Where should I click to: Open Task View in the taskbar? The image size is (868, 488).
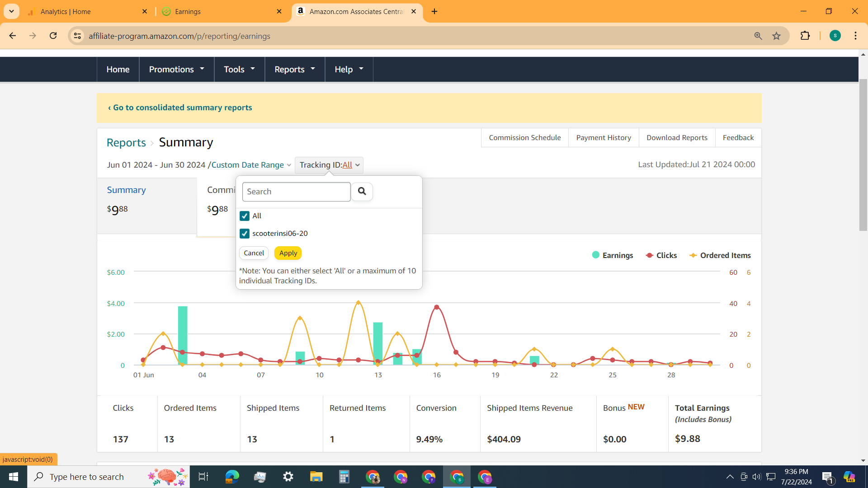point(203,477)
